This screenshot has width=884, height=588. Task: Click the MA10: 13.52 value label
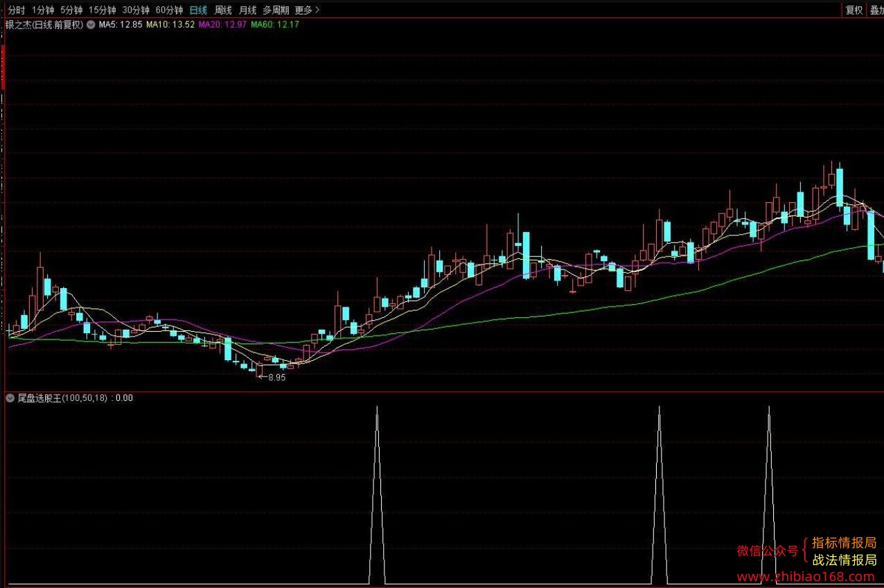pyautogui.click(x=170, y=25)
